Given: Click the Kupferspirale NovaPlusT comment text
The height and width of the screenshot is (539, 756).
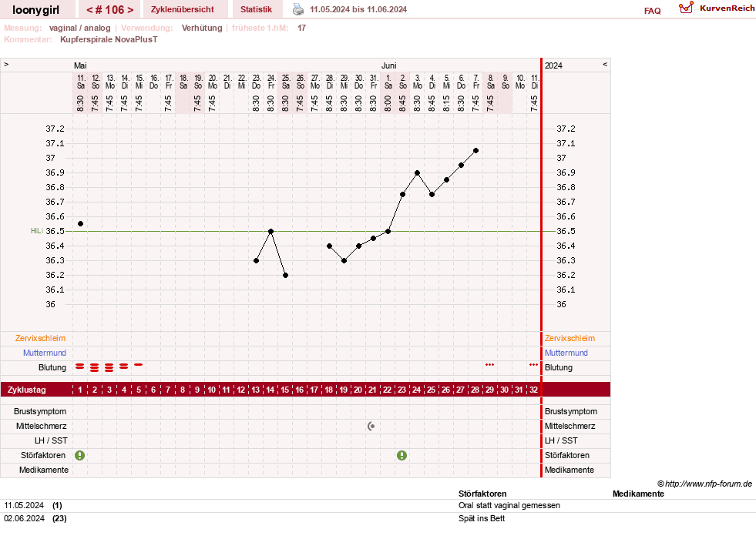Looking at the screenshot, I should click(109, 39).
